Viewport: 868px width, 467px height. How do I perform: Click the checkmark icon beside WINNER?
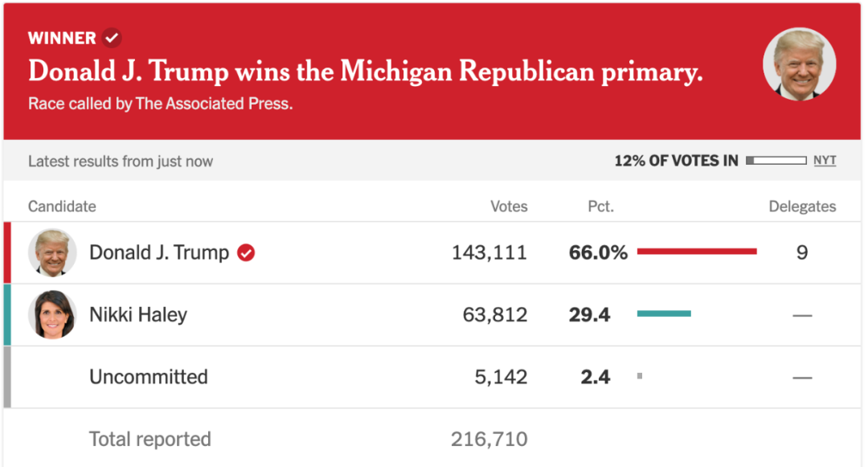point(112,38)
